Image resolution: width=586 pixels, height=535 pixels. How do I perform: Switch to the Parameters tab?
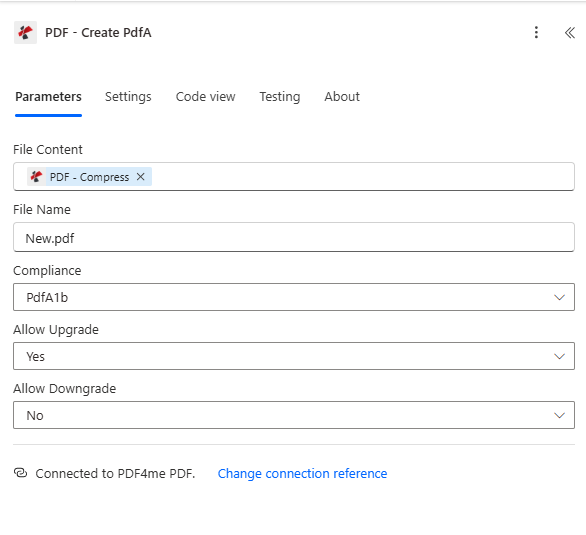point(48,97)
